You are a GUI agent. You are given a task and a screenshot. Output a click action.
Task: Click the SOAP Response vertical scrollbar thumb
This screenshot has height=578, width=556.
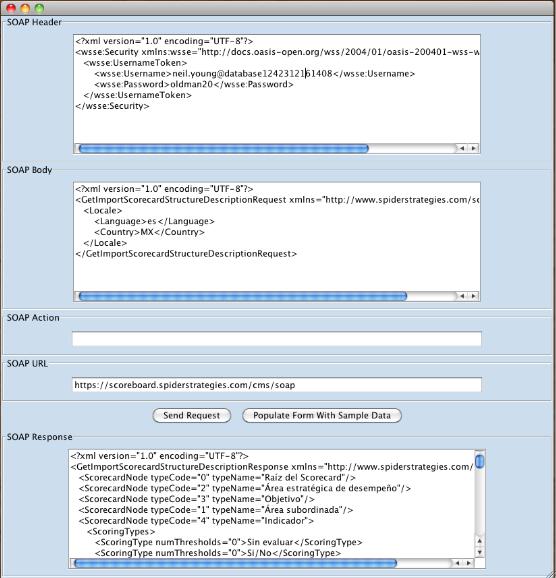click(480, 462)
